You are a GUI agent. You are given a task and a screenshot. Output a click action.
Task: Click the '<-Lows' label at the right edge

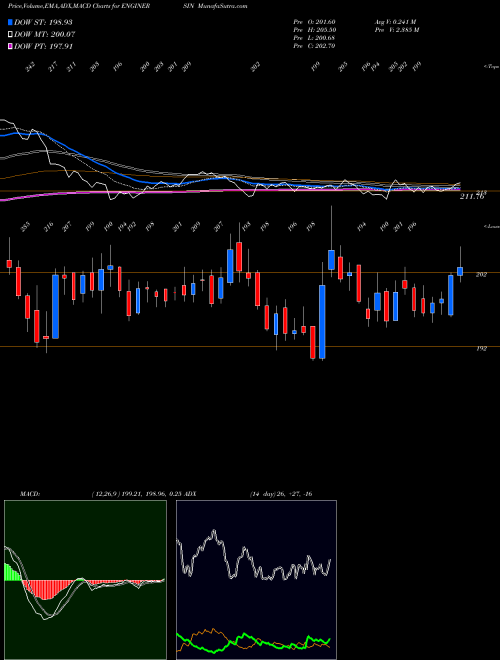[491, 226]
